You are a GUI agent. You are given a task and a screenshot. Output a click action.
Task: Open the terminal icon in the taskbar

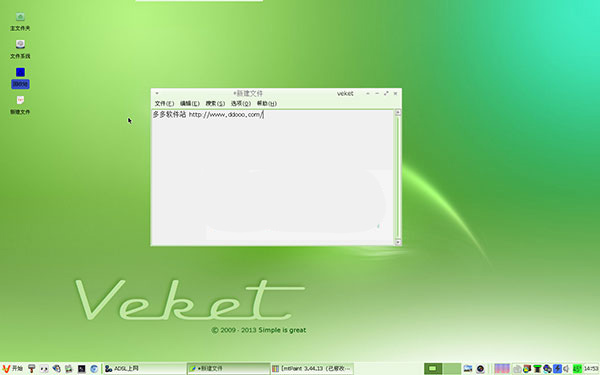point(82,368)
